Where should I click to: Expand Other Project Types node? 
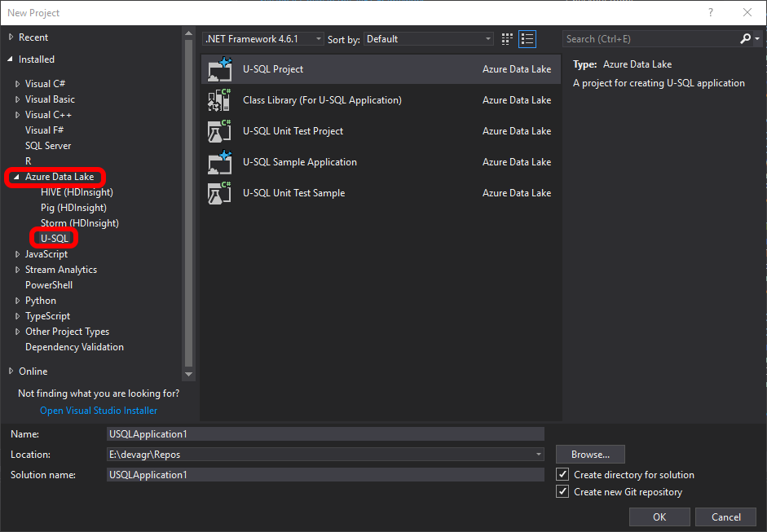coord(18,332)
